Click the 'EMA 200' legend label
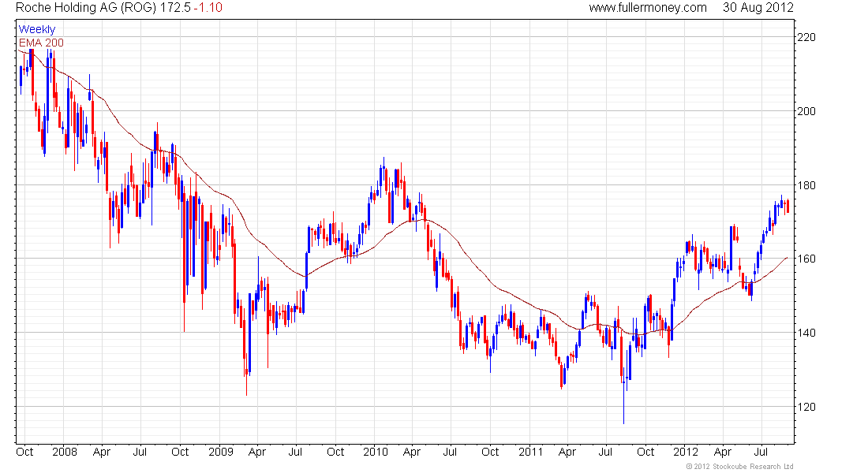The height and width of the screenshot is (473, 868). [41, 43]
